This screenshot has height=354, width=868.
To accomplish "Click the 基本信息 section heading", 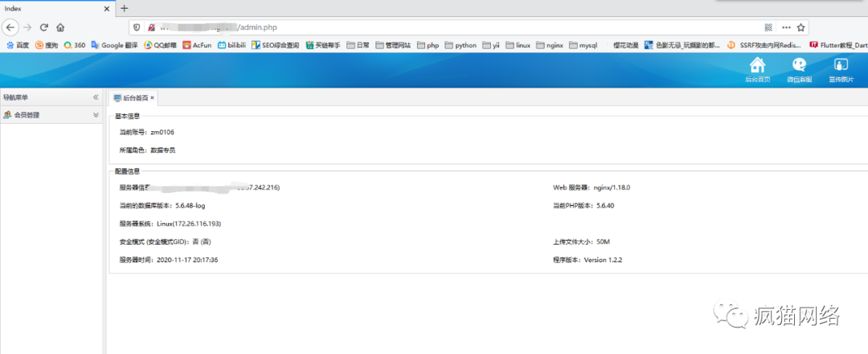I will click(x=127, y=116).
